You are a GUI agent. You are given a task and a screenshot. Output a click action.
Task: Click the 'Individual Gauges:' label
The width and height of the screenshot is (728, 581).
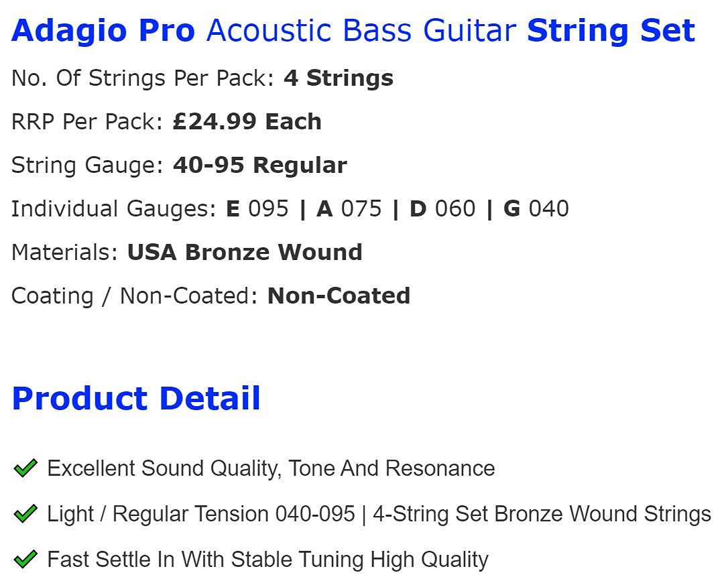point(113,209)
